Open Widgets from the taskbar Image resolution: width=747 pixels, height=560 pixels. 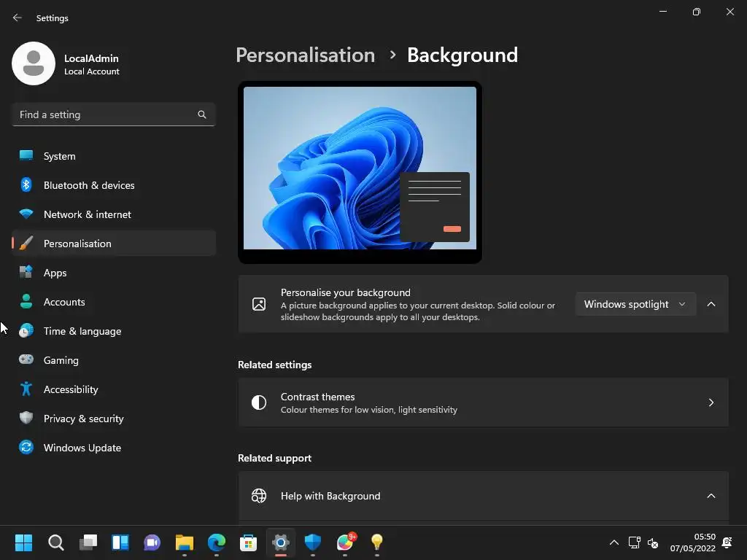120,542
